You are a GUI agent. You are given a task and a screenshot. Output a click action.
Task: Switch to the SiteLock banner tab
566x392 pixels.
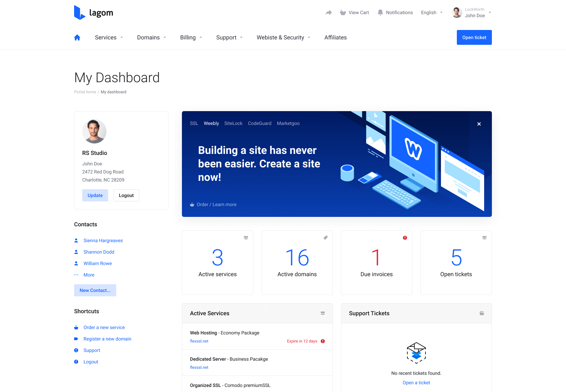[x=233, y=123]
